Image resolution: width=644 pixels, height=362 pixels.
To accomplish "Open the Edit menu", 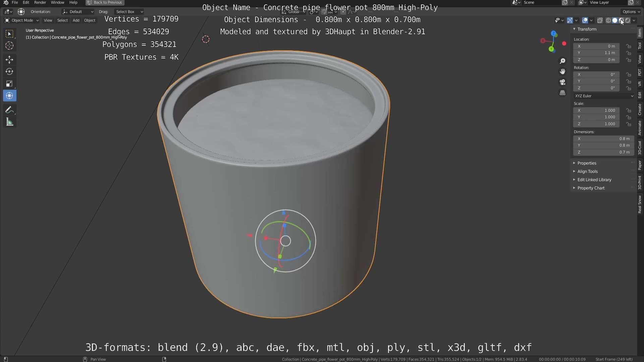I will [x=26, y=2].
